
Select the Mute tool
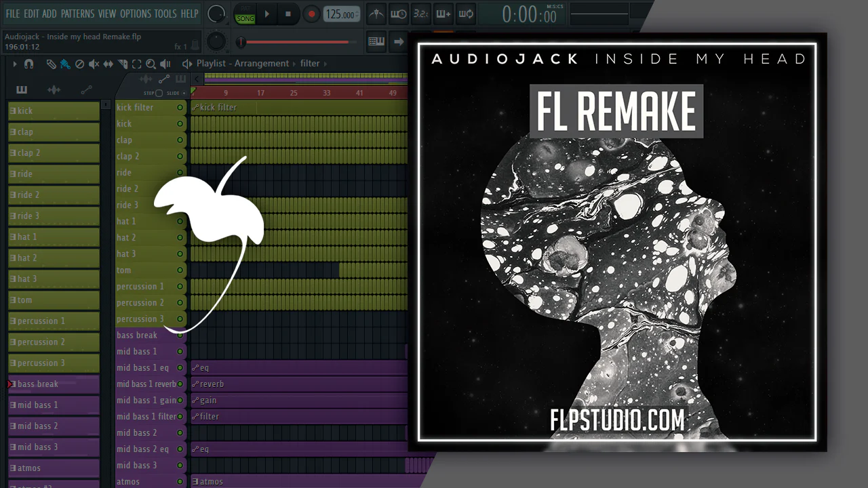tap(94, 64)
